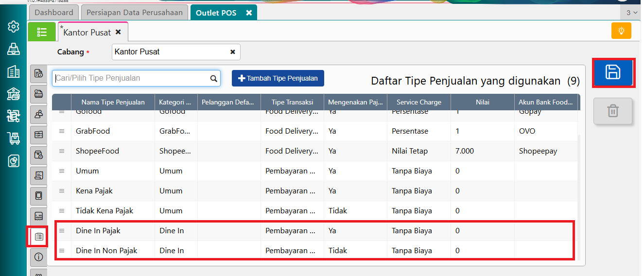Select the Dine In Non Pajak name cell

point(113,251)
